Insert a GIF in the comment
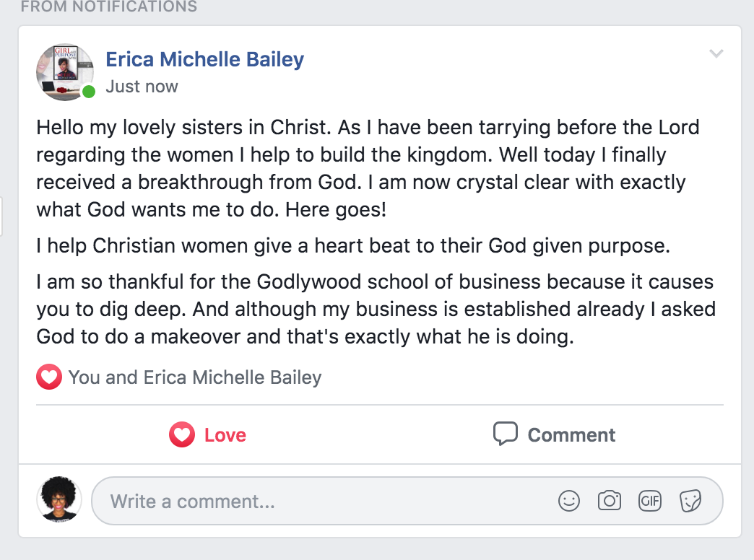 650,501
